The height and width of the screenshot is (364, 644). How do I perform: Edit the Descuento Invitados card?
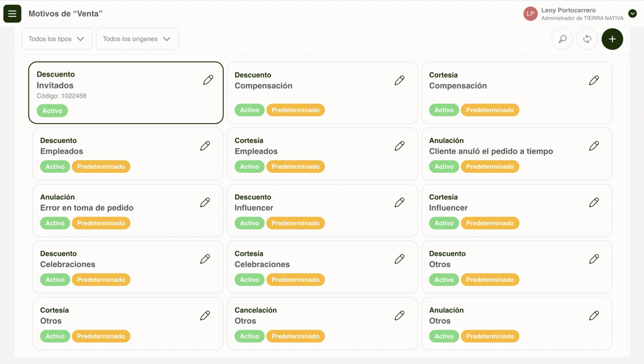coord(208,80)
